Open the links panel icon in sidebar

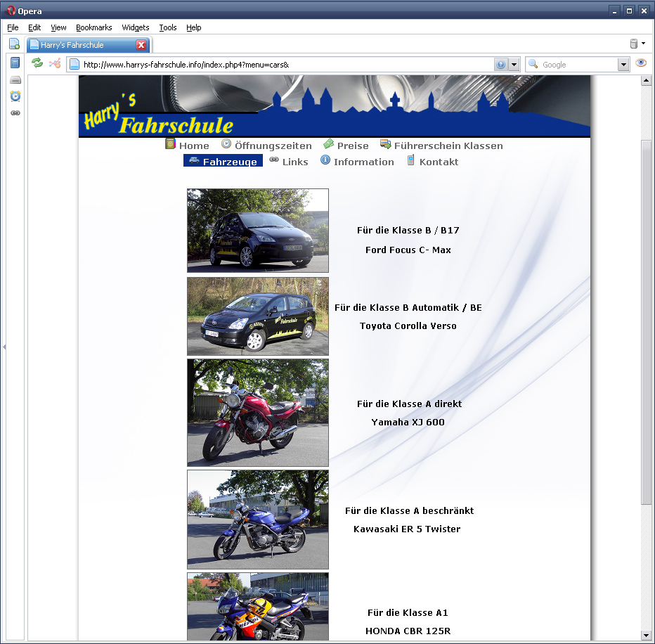[15, 112]
